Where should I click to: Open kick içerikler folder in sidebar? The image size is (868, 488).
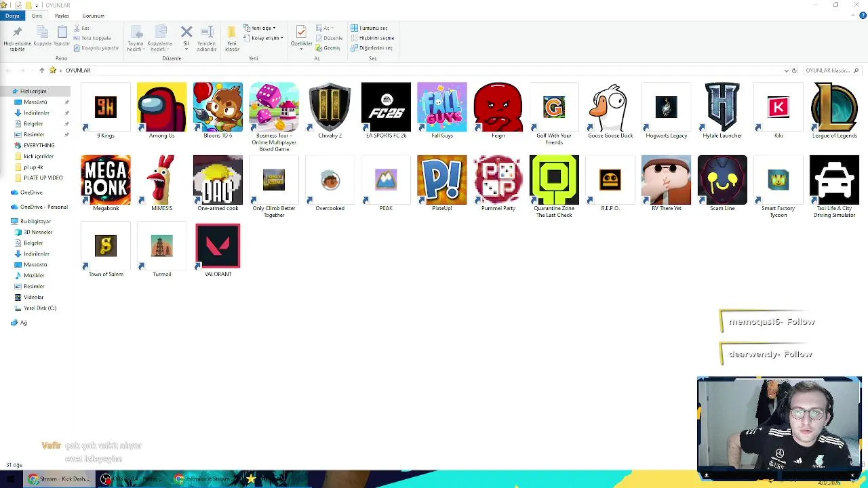click(38, 156)
